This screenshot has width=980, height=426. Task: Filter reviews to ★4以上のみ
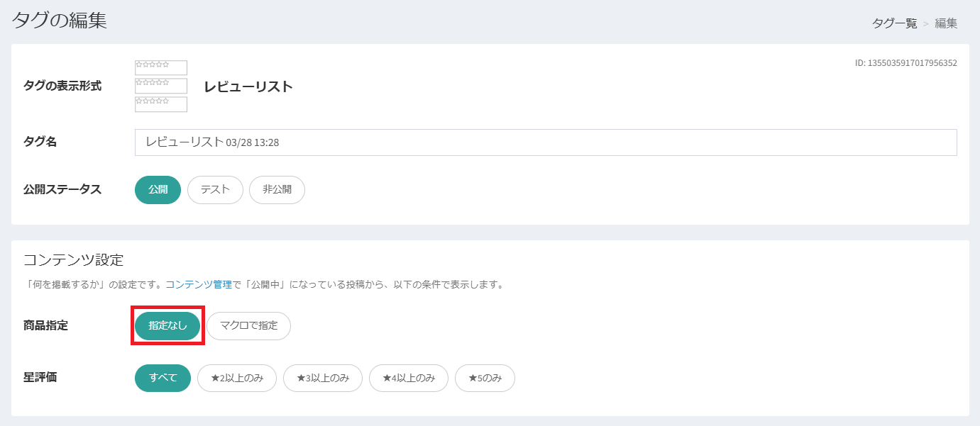(409, 378)
